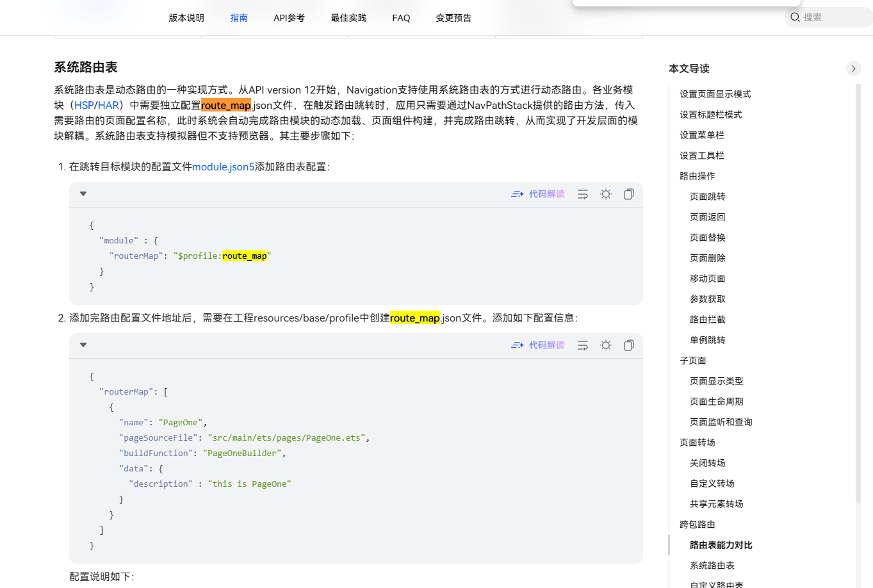
Task: Go to the 最佳实践 tab
Action: 348,18
